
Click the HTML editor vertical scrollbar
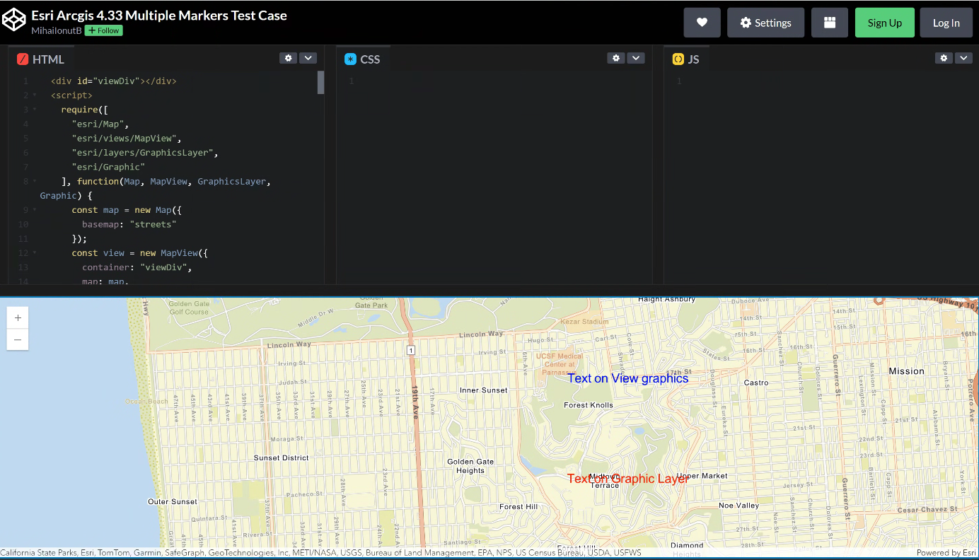[x=321, y=83]
